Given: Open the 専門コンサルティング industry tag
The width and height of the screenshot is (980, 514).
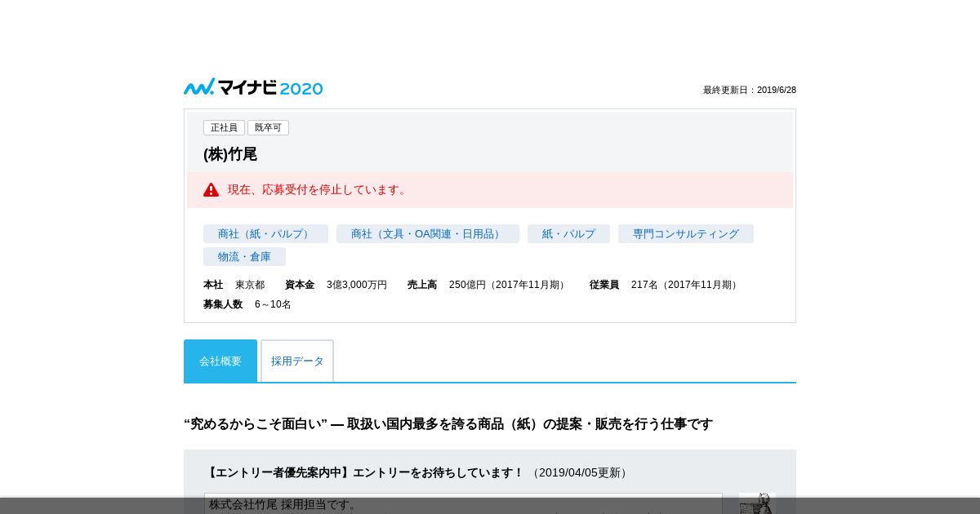Looking at the screenshot, I should [686, 234].
